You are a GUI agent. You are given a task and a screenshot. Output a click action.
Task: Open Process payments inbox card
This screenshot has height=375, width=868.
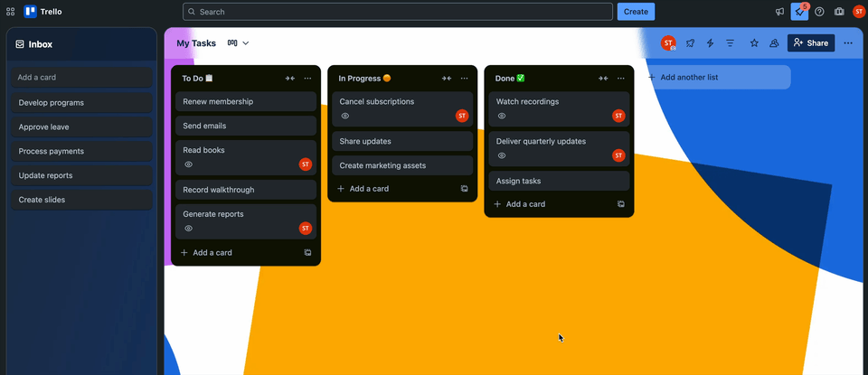[x=81, y=152]
